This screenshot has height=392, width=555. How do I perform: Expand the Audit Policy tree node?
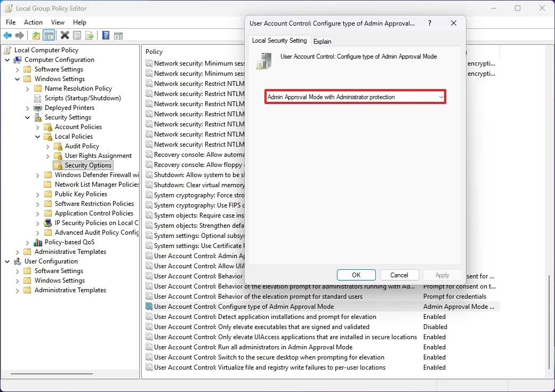(47, 146)
